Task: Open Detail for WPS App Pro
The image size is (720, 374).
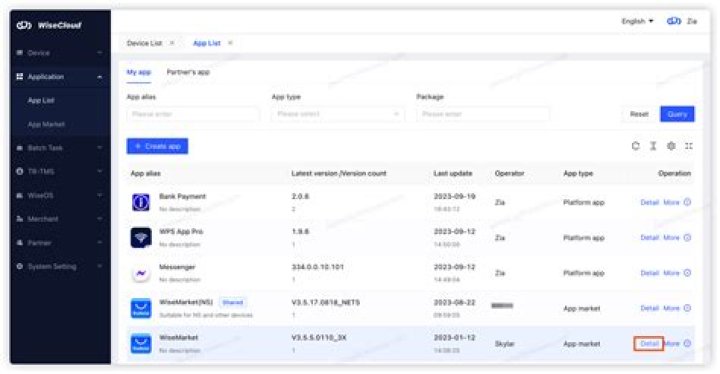Action: (649, 238)
